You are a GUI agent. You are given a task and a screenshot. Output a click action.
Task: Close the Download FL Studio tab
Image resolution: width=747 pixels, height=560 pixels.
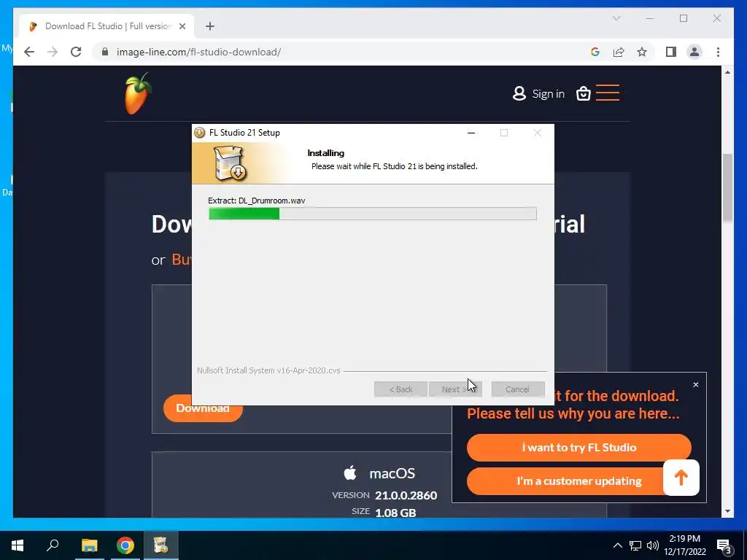coord(182,26)
